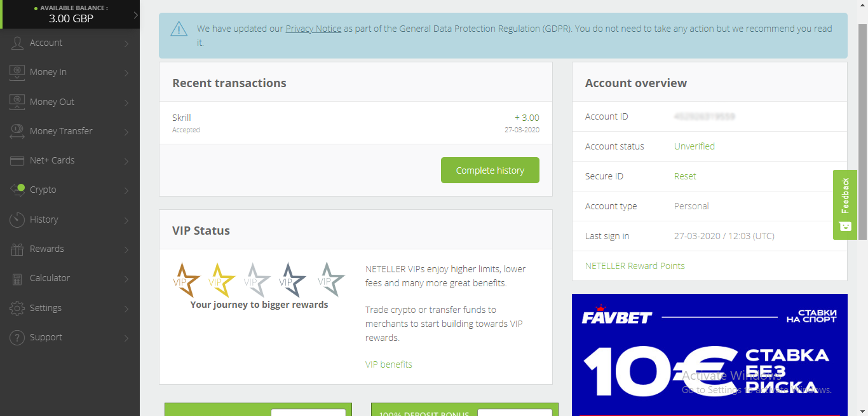
Task: Click the Settings gear icon
Action: click(x=17, y=308)
